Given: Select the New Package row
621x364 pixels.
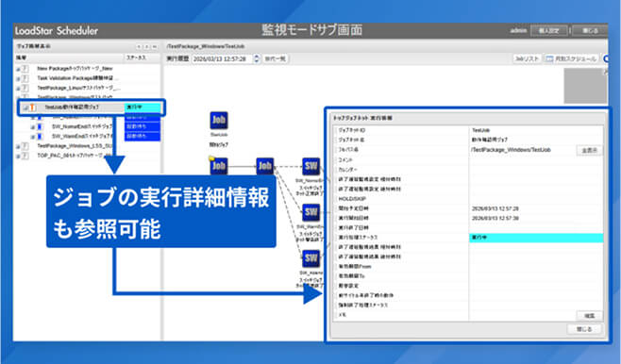Looking at the screenshot, I should click(87, 69).
